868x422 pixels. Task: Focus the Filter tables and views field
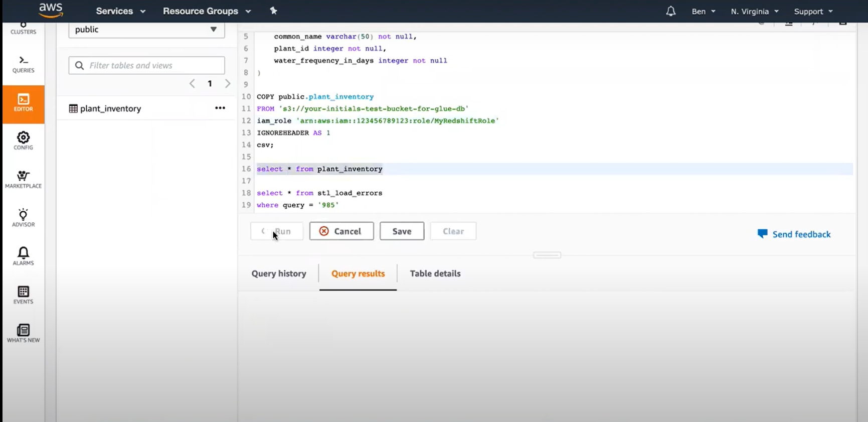coord(146,65)
